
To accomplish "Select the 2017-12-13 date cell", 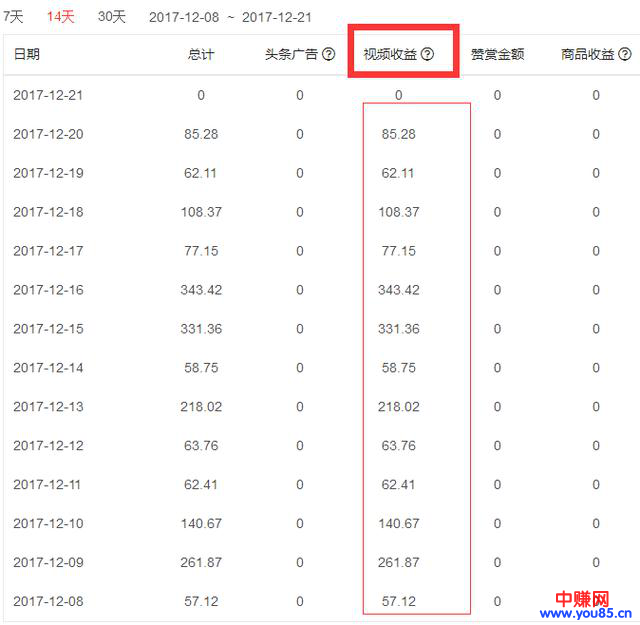I will (48, 407).
